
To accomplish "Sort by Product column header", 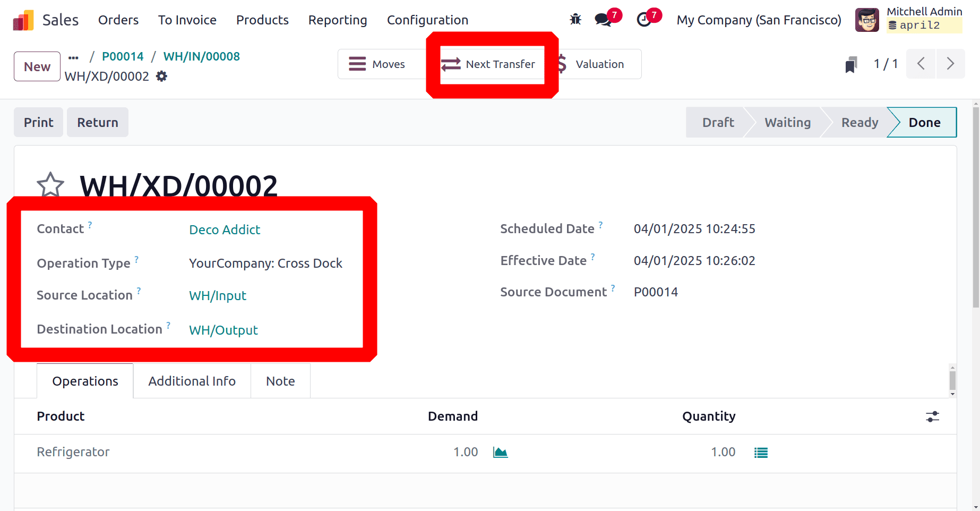I will pyautogui.click(x=61, y=416).
